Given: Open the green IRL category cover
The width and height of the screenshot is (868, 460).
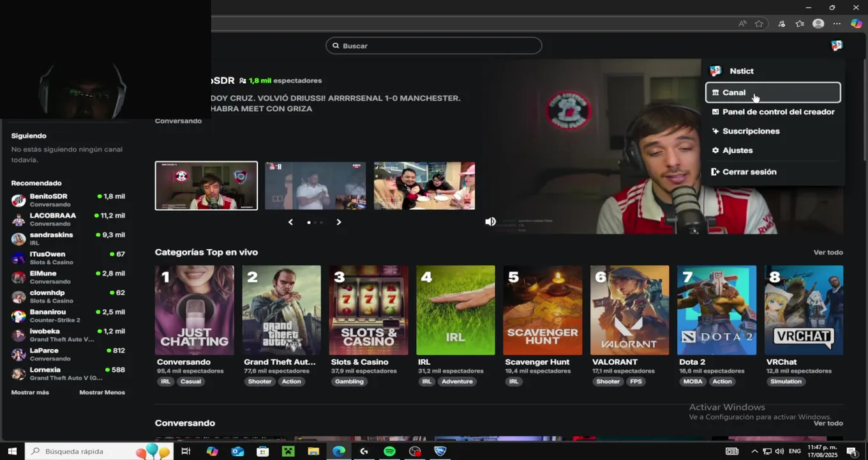Looking at the screenshot, I should 456,310.
